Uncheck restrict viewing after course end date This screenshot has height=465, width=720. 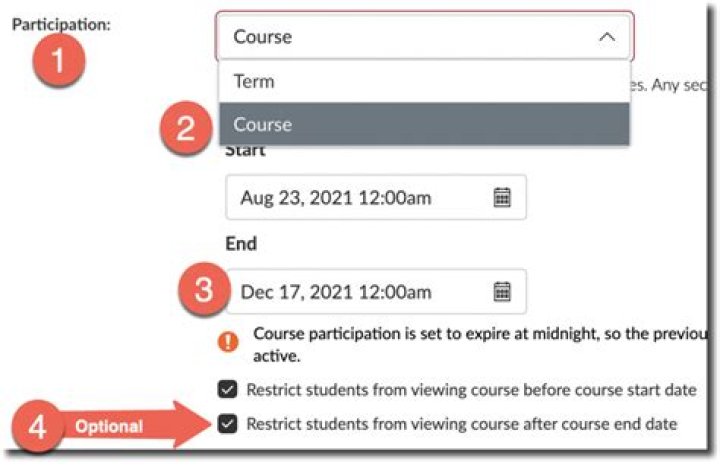click(228, 424)
